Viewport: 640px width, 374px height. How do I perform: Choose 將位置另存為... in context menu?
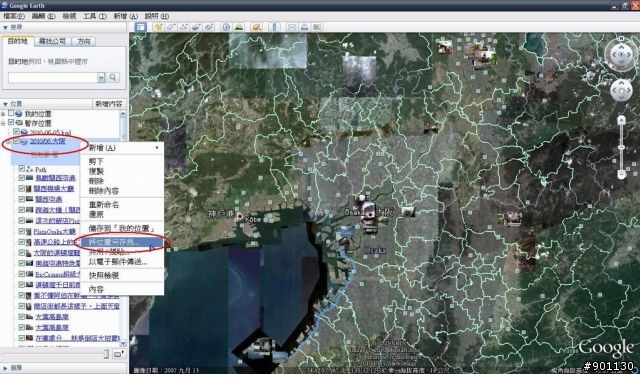122,242
